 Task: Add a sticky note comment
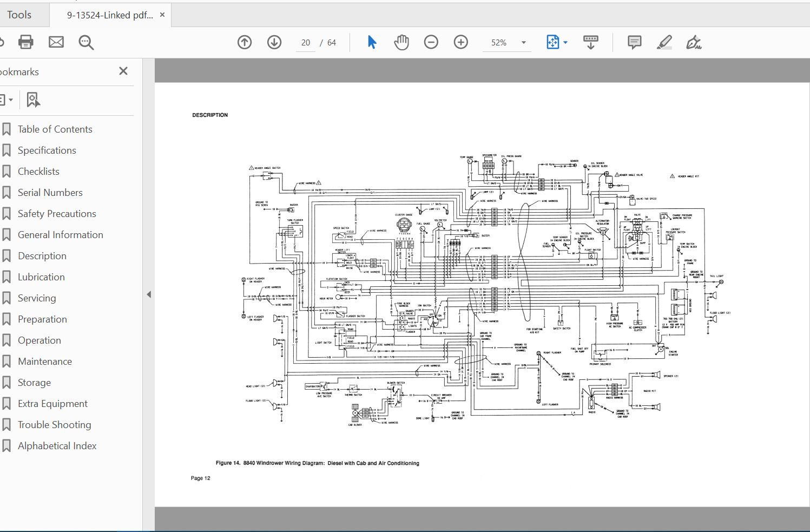coord(635,42)
